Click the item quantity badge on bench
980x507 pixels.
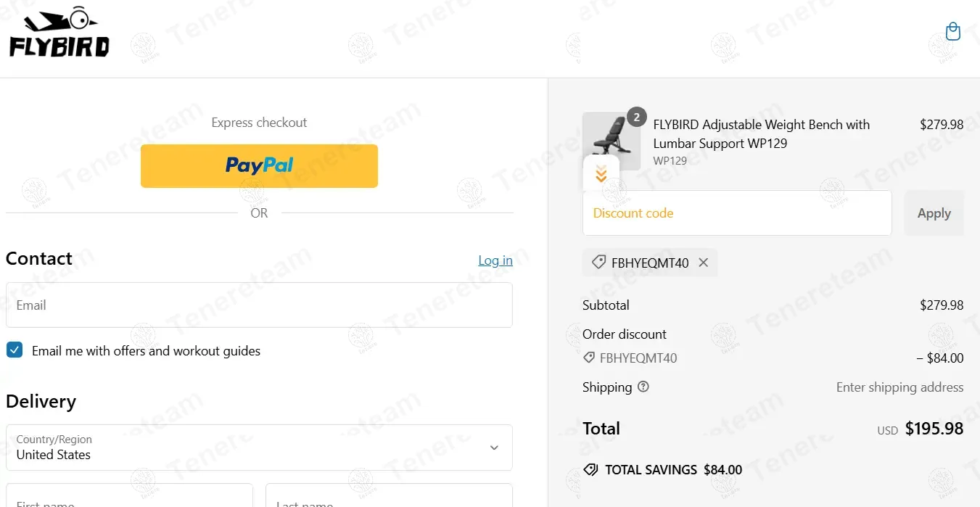pos(636,117)
